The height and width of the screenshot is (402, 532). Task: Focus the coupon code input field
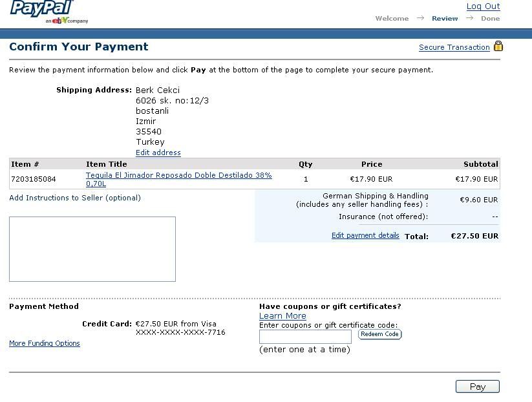pyautogui.click(x=305, y=337)
